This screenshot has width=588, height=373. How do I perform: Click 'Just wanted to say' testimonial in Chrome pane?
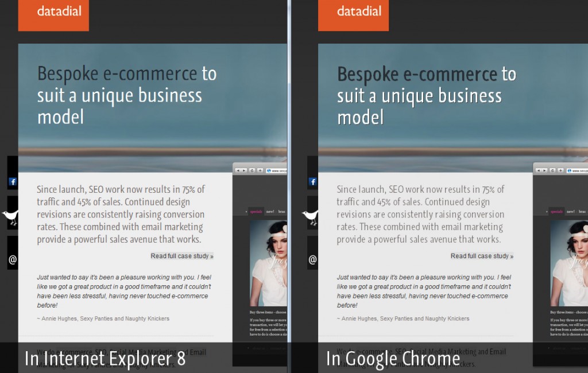coord(424,291)
